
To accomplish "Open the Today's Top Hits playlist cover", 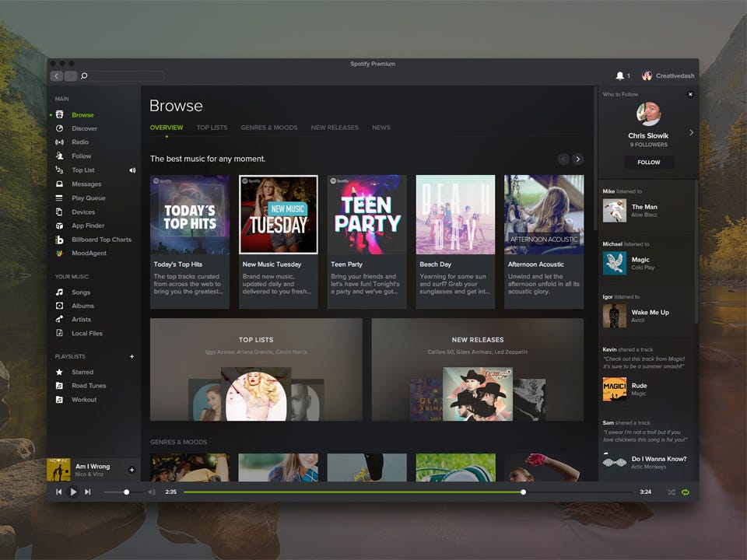I will click(190, 215).
